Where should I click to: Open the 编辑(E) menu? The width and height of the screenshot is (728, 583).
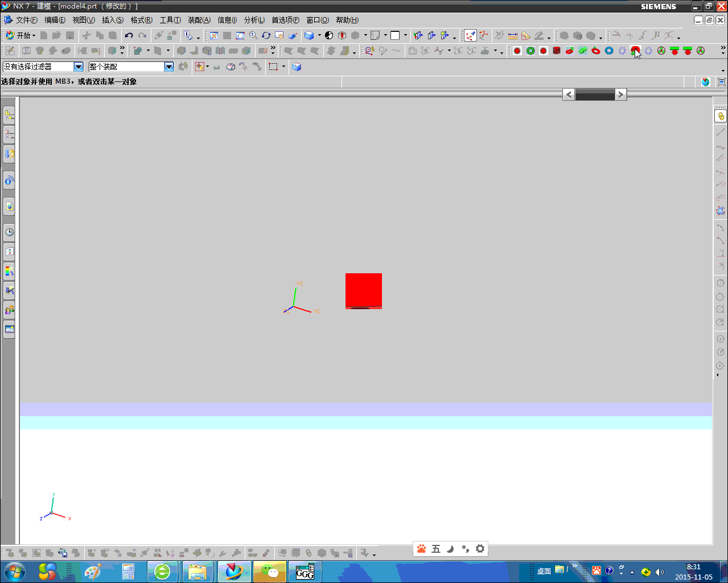pyautogui.click(x=55, y=20)
